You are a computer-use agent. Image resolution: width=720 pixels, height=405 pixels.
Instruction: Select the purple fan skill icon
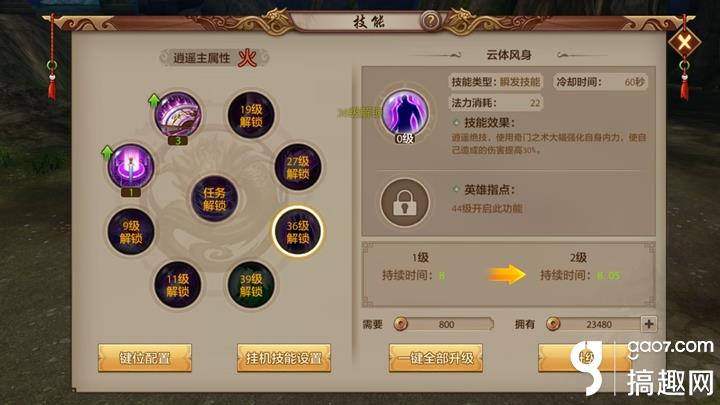pyautogui.click(x=178, y=114)
